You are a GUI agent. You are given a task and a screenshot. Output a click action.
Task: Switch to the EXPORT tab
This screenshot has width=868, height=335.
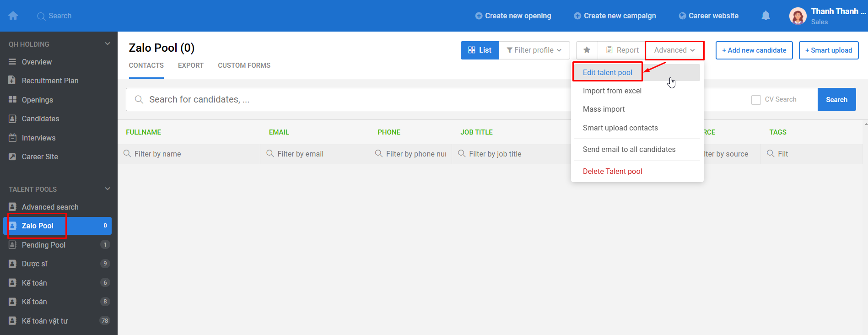[191, 65]
